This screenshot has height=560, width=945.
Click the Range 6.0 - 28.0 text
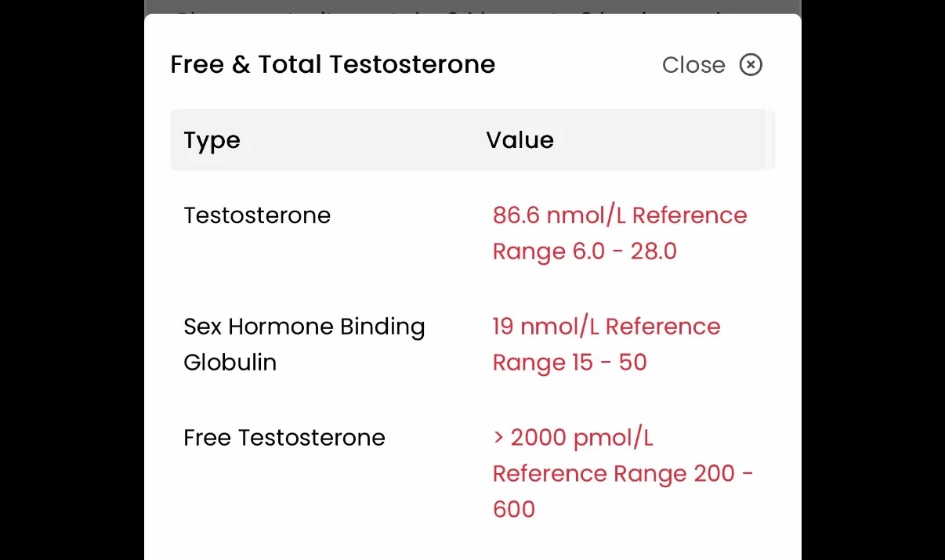pyautogui.click(x=585, y=251)
